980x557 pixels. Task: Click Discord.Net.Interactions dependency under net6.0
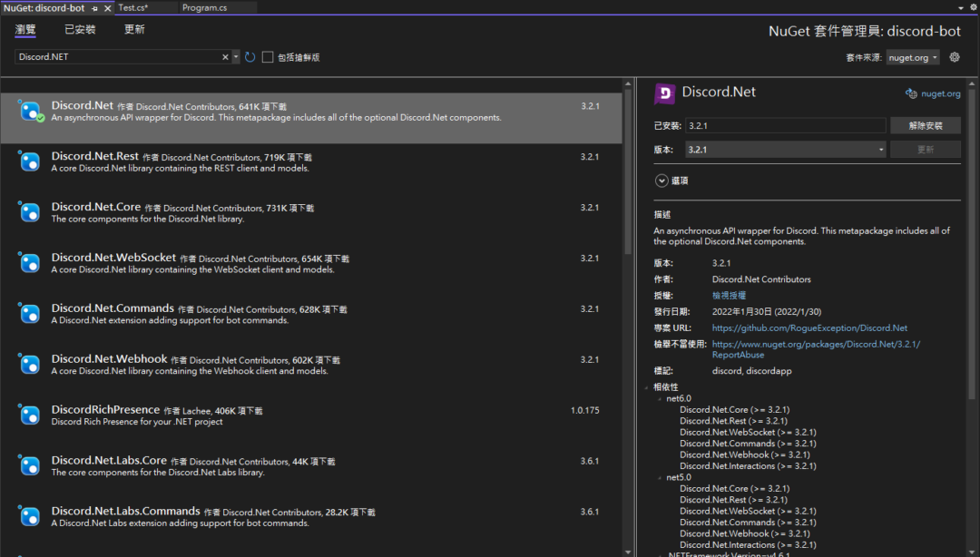(x=748, y=466)
